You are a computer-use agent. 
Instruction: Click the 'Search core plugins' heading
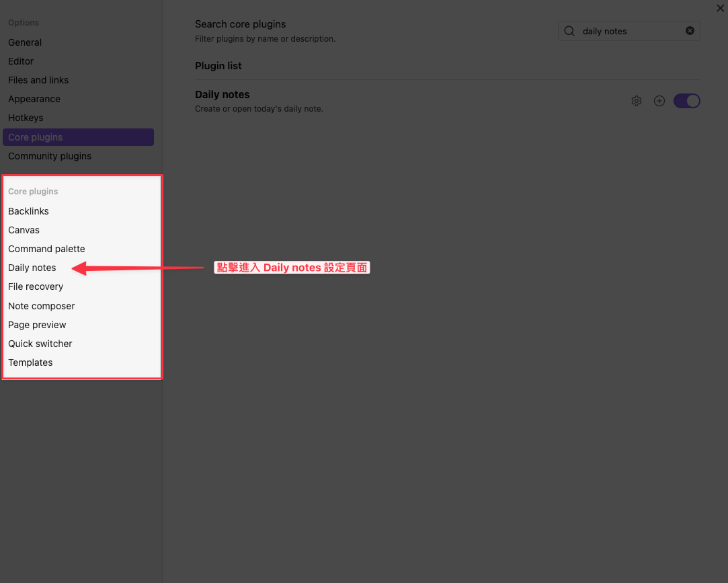coord(241,24)
